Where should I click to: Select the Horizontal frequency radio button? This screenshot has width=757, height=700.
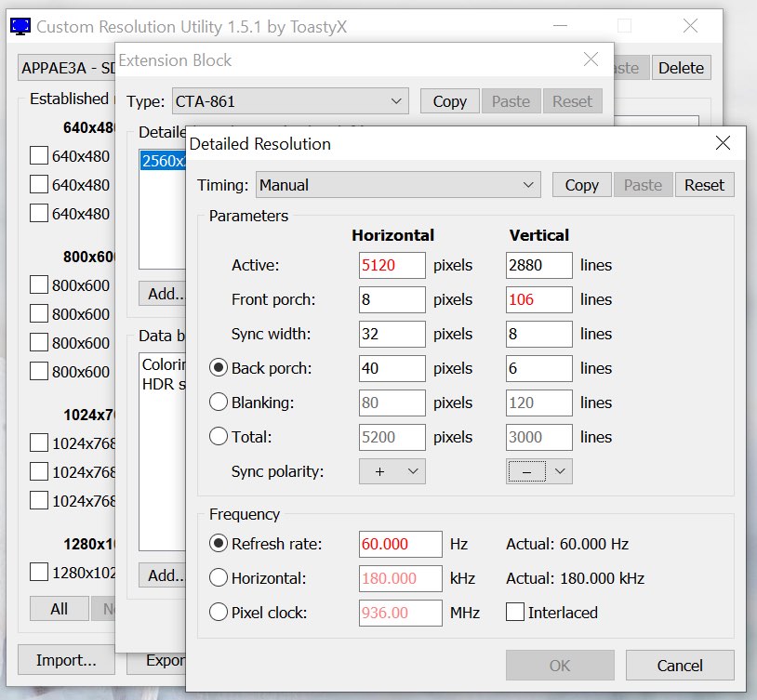click(x=219, y=578)
